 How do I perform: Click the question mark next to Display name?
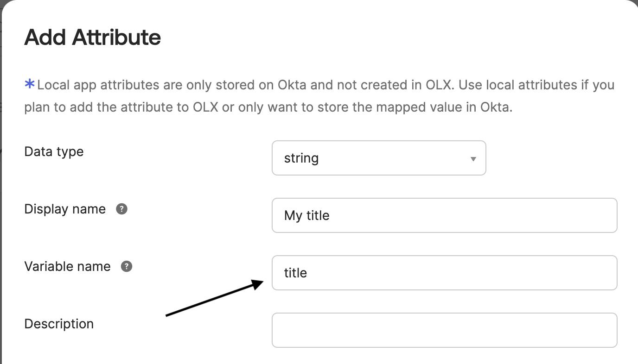[121, 209]
